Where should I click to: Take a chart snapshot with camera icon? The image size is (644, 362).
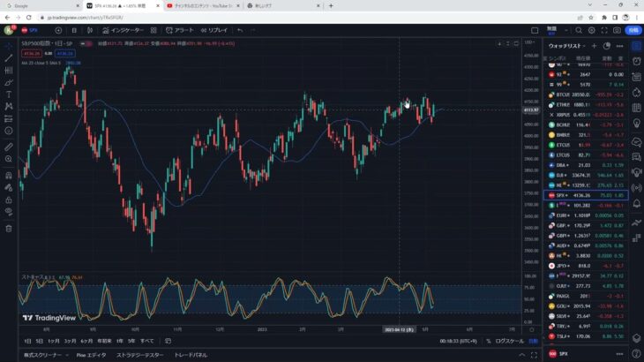click(x=617, y=30)
